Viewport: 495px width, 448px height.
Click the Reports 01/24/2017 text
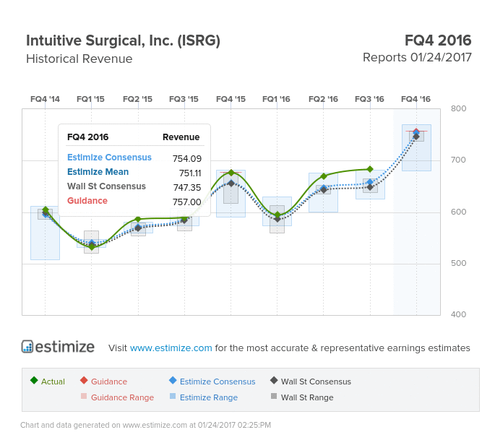tap(417, 58)
